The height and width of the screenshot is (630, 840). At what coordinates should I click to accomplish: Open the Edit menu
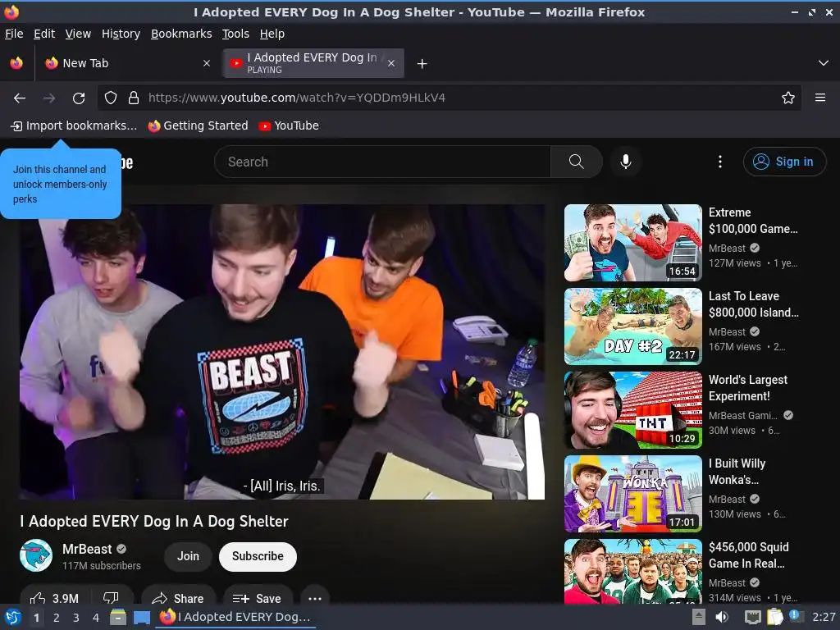tap(44, 34)
